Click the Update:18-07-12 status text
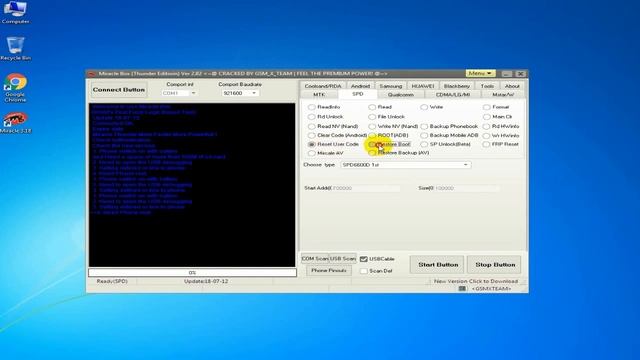 coord(206,281)
